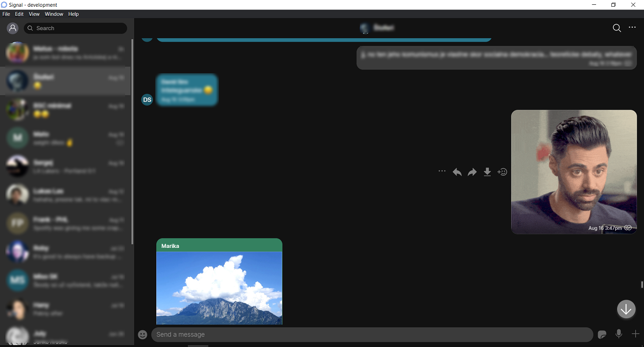Click the DS sender avatar
The height and width of the screenshot is (347, 644).
[147, 100]
